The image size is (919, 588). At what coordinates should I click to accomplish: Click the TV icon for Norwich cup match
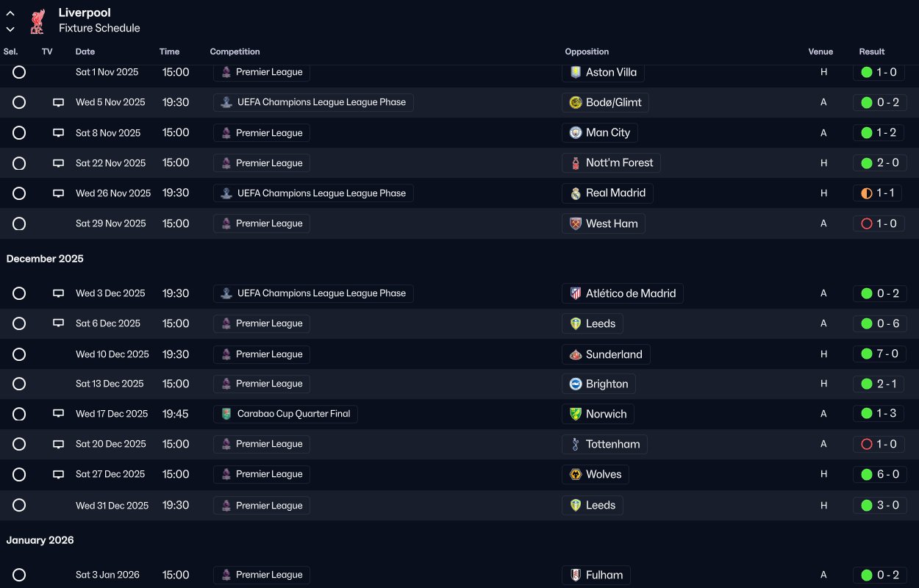(x=59, y=414)
